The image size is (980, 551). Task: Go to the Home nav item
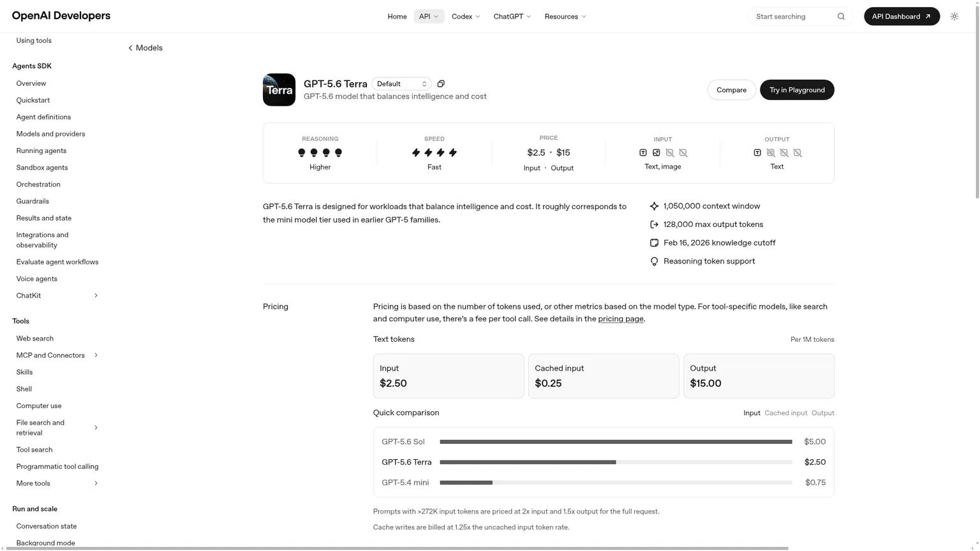click(397, 17)
